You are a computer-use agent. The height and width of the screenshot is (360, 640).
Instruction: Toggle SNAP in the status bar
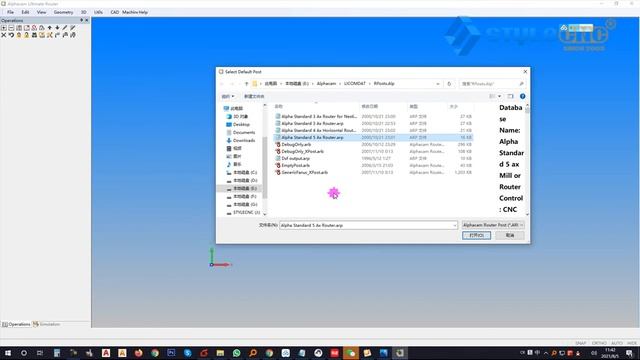581,343
